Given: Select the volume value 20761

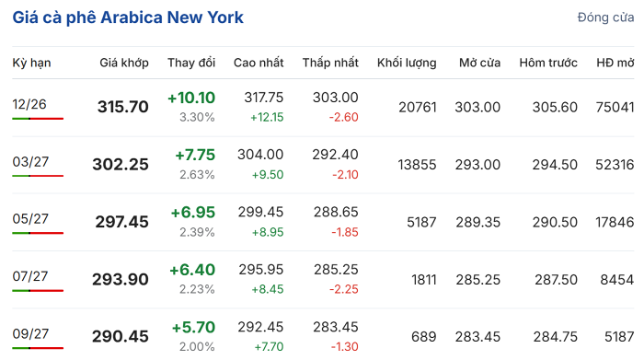Looking at the screenshot, I should coord(418,107).
